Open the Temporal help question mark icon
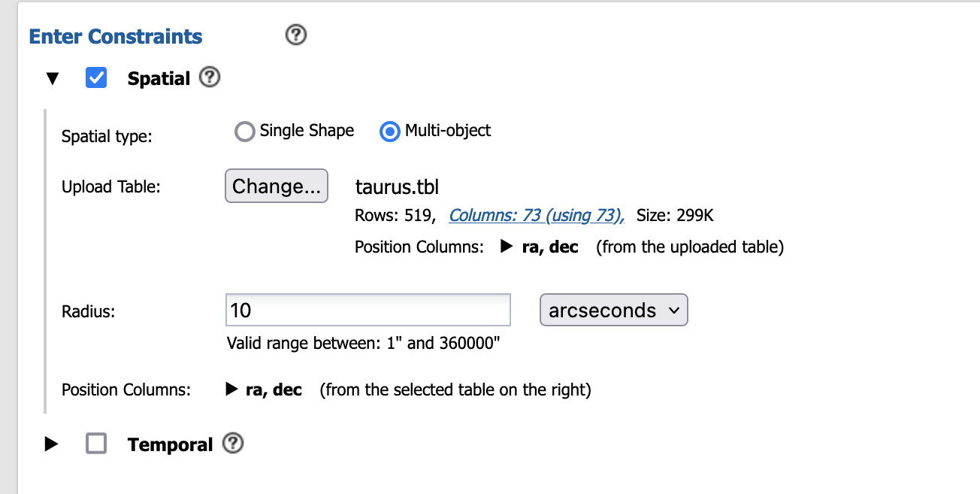980x494 pixels. 233,444
